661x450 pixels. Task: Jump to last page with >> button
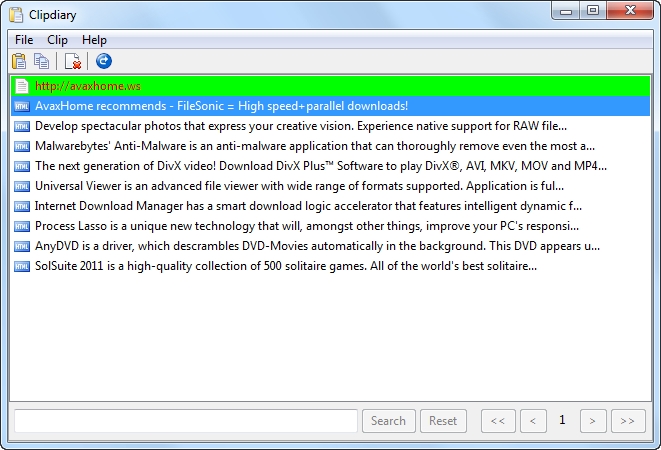pos(628,421)
